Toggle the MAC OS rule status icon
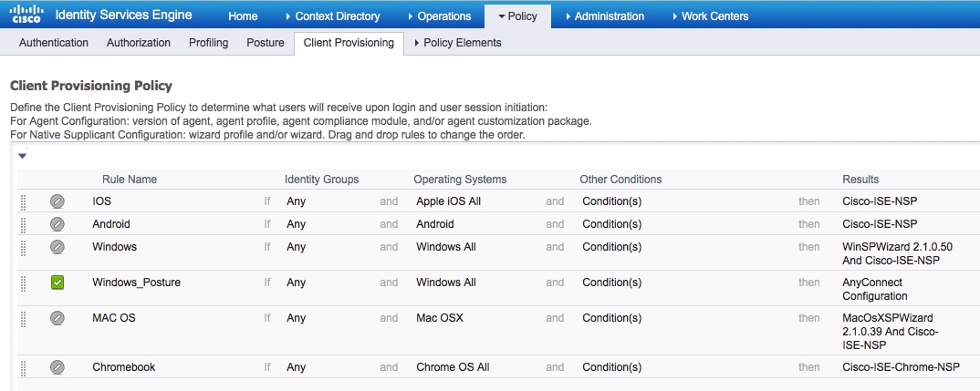Screen dimensions: 980x391 coord(57,318)
